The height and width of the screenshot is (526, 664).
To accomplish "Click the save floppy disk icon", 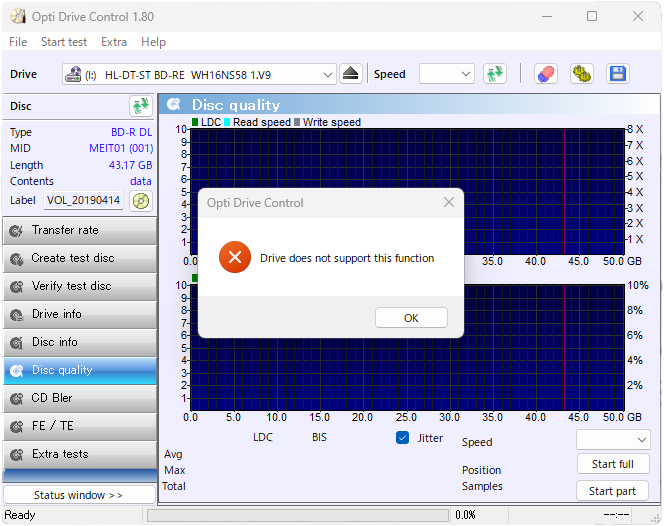I will [x=618, y=74].
